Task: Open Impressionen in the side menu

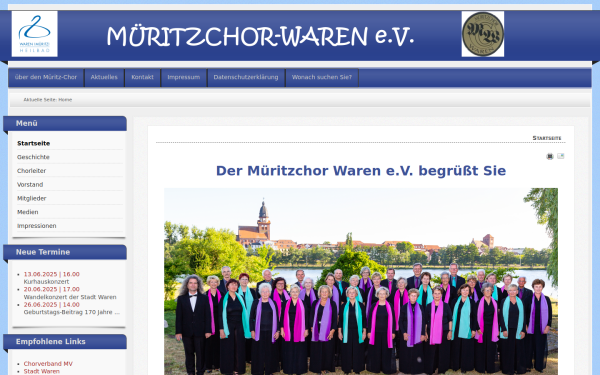Action: click(37, 226)
